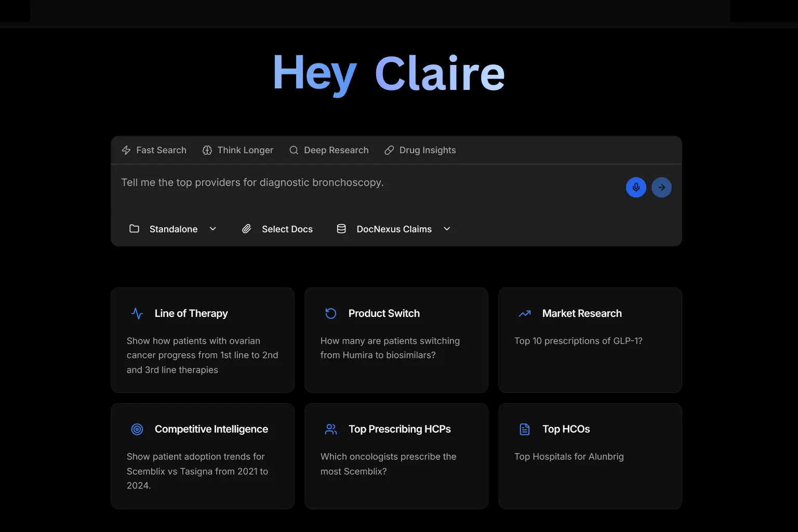798x532 pixels.
Task: Switch to Fast Search mode
Action: [154, 150]
